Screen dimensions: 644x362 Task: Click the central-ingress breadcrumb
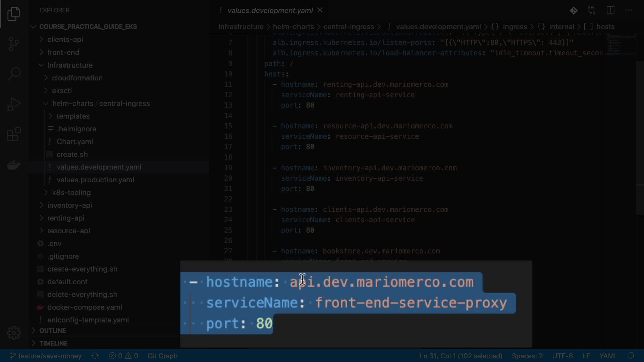[x=348, y=27]
